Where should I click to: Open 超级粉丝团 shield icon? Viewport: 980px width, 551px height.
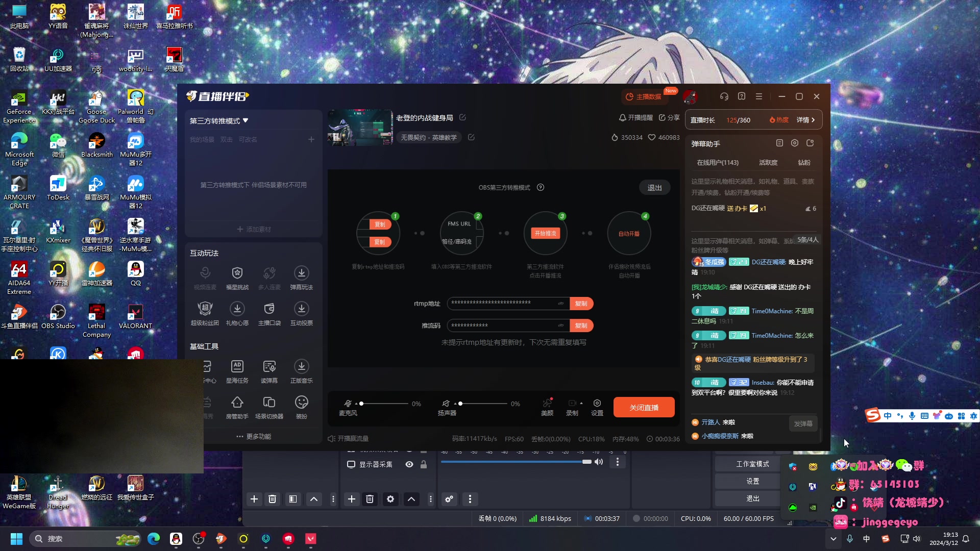[x=205, y=314]
